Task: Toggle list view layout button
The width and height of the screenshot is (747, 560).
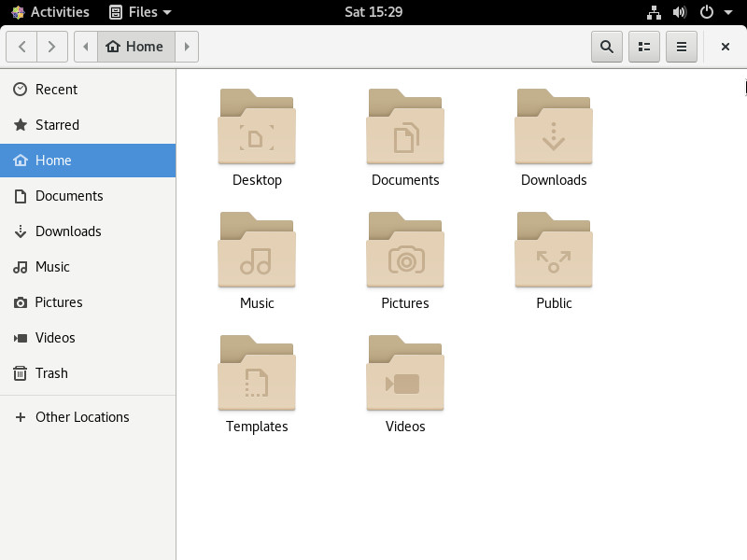Action: [x=644, y=47]
